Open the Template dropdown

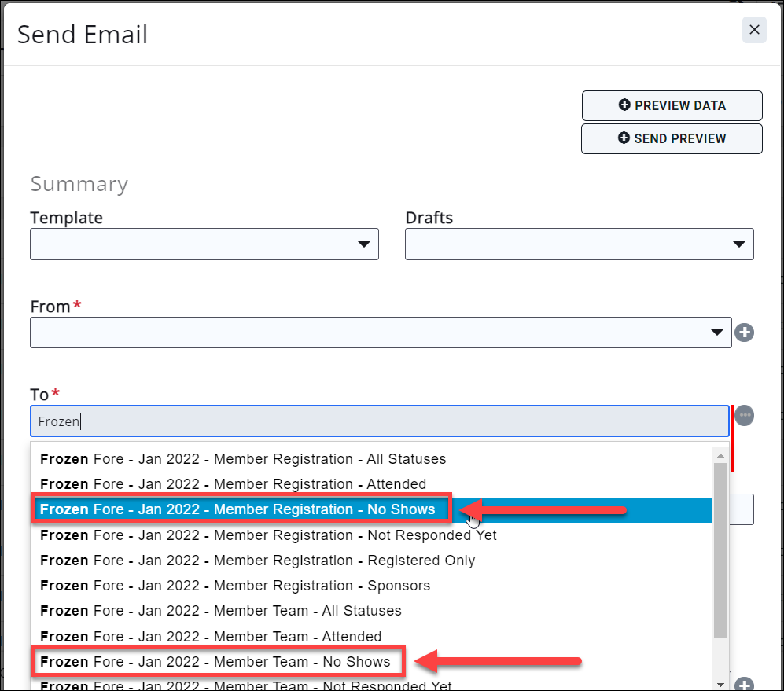click(204, 244)
